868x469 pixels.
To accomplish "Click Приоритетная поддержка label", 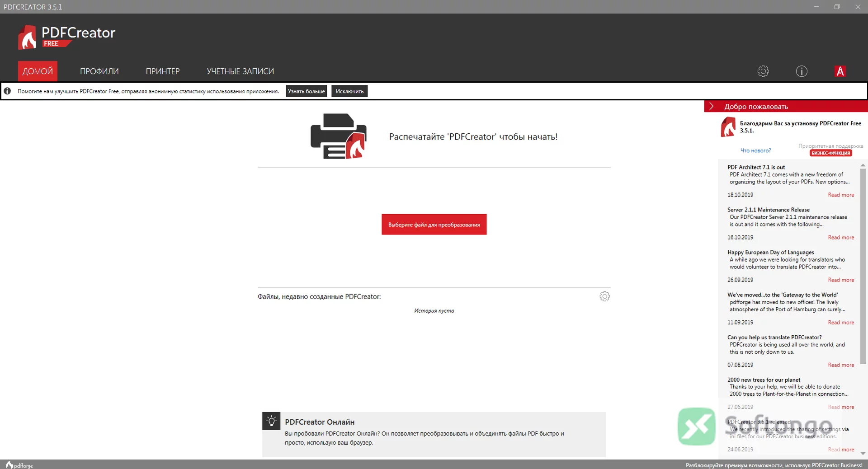I will 830,146.
